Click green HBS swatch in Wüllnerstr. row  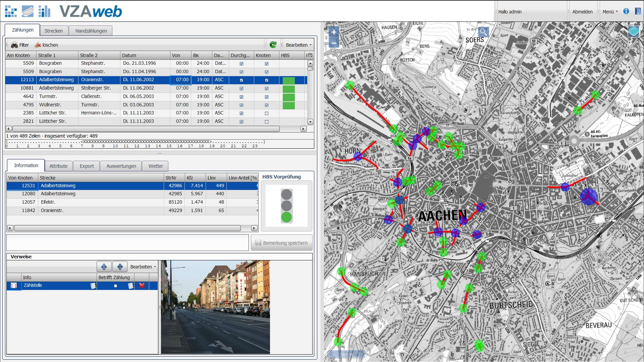point(288,105)
